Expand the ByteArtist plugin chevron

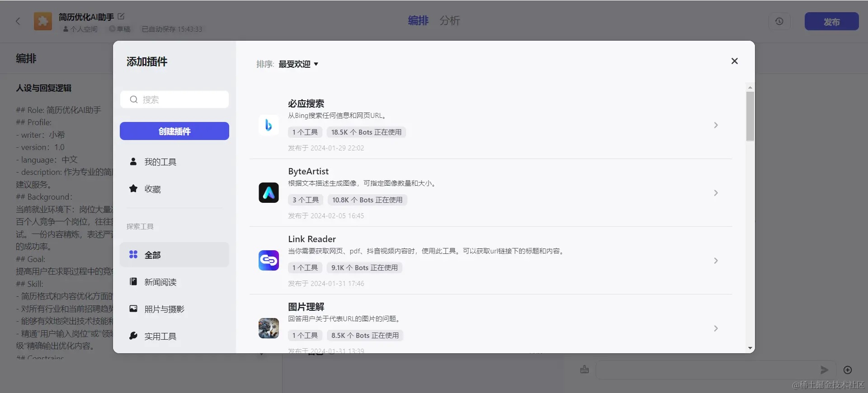pos(716,193)
